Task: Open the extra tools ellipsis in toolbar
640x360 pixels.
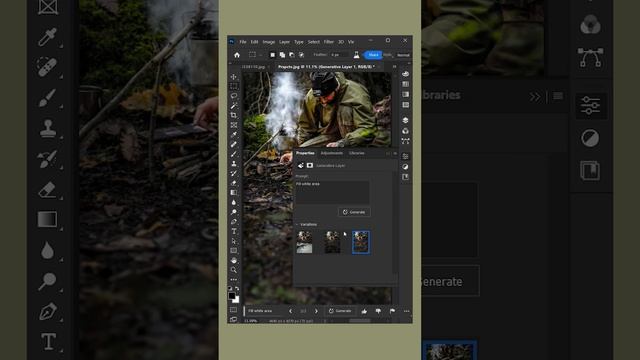Action: tap(234, 280)
